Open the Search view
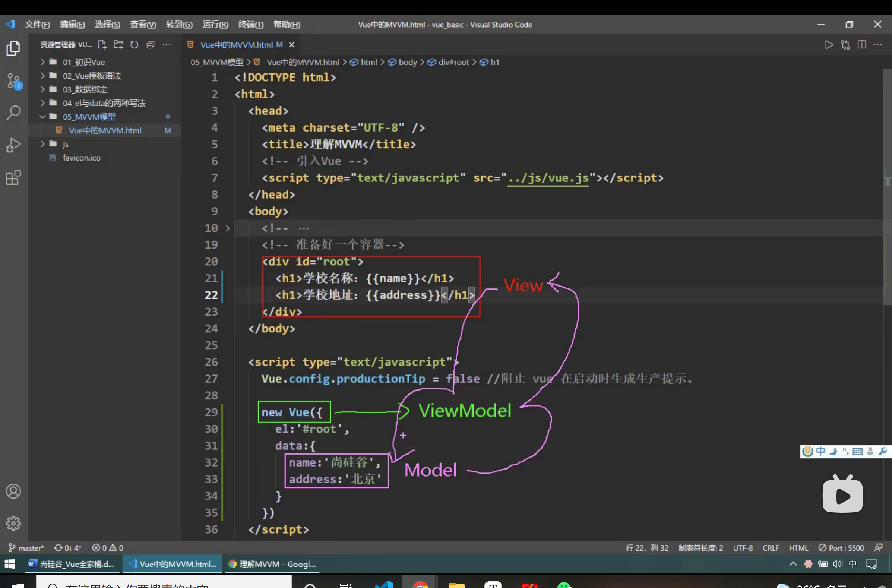 [13, 113]
